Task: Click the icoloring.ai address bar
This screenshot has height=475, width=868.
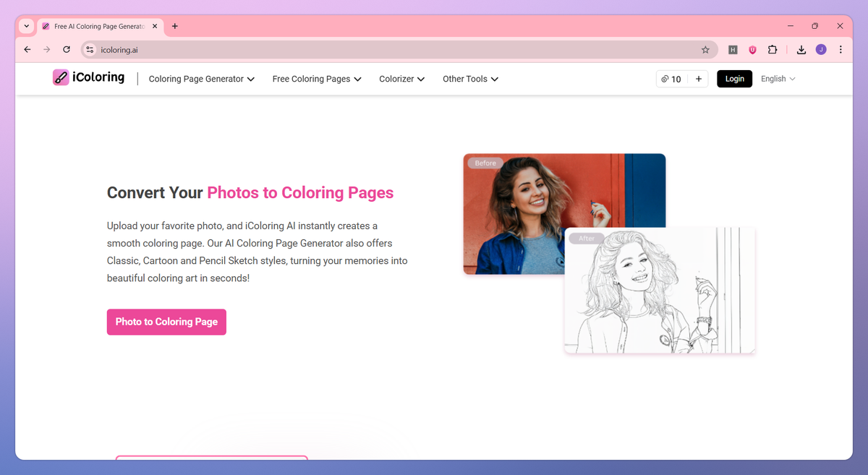Action: tap(398, 50)
